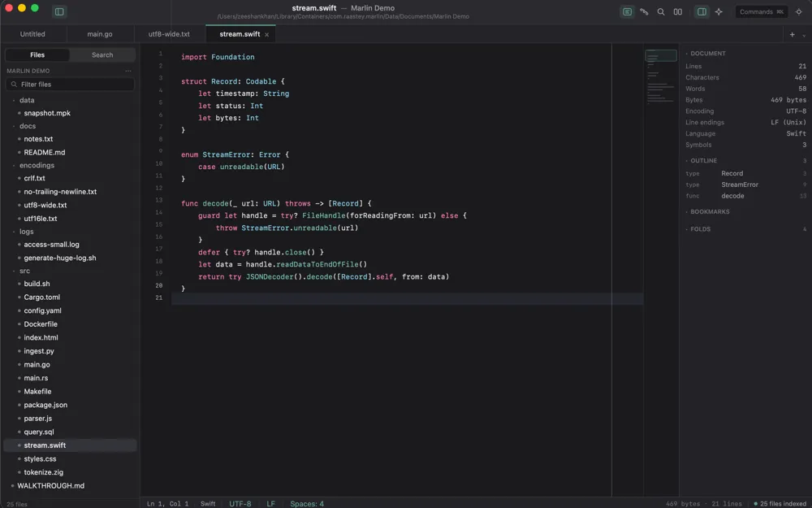This screenshot has width=812, height=508.
Task: Click the crosshair target icon in the toolbar
Action: (x=798, y=11)
